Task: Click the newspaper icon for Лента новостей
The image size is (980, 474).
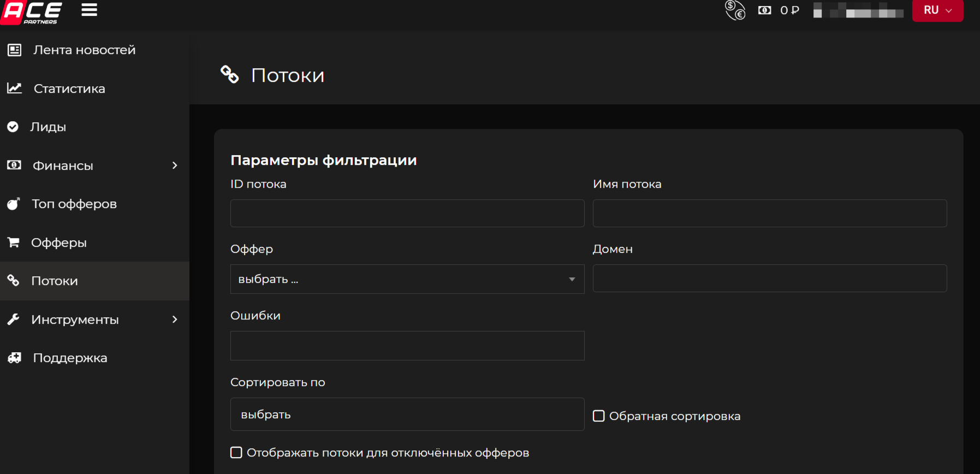Action: 14,50
